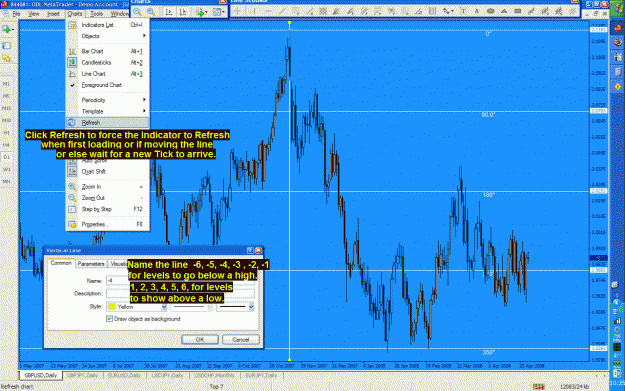Click the Step by Step menu icon
The width and height of the screenshot is (625, 391).
pos(72,209)
